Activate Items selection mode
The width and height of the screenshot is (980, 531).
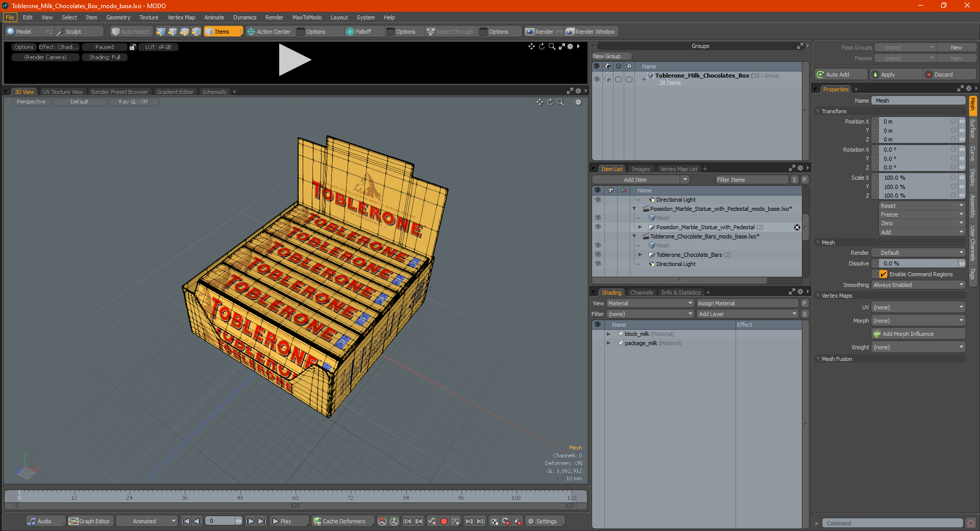coord(223,32)
